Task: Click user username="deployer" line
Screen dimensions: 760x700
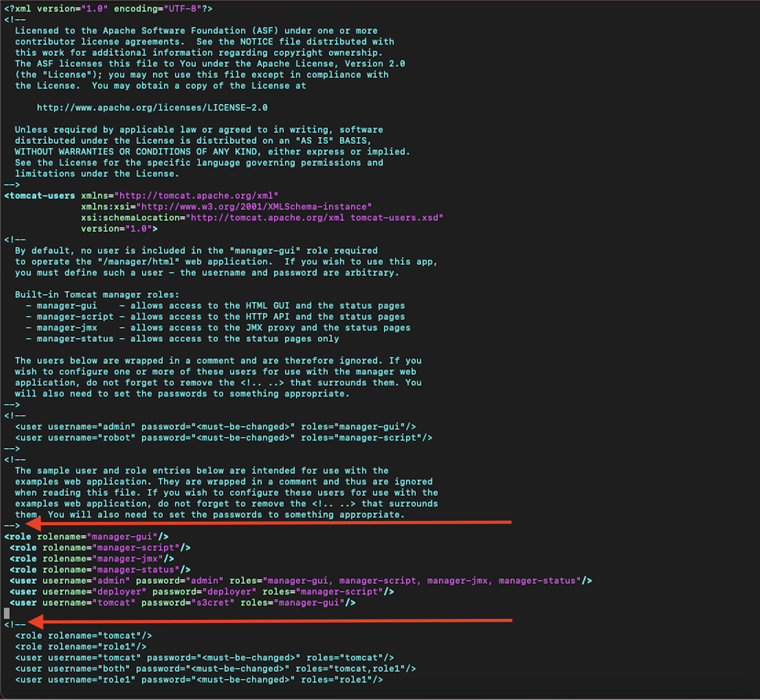Action: coord(202,591)
